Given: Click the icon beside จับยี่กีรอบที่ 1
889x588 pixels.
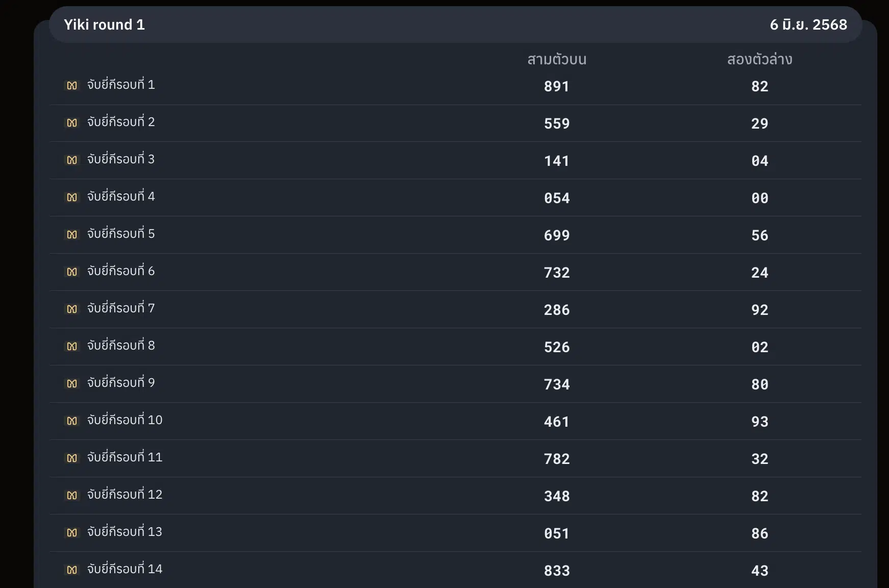Looking at the screenshot, I should pos(72,86).
